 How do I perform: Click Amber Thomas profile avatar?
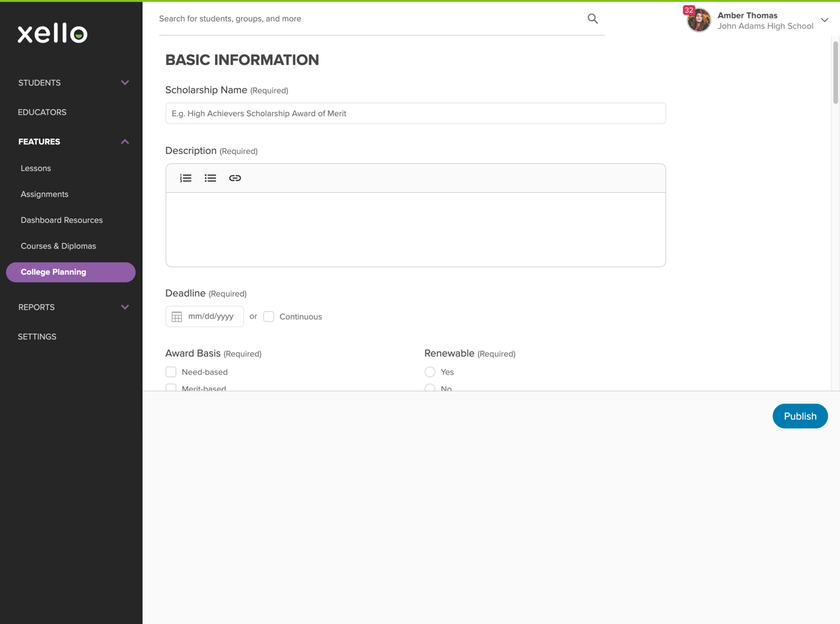point(699,20)
